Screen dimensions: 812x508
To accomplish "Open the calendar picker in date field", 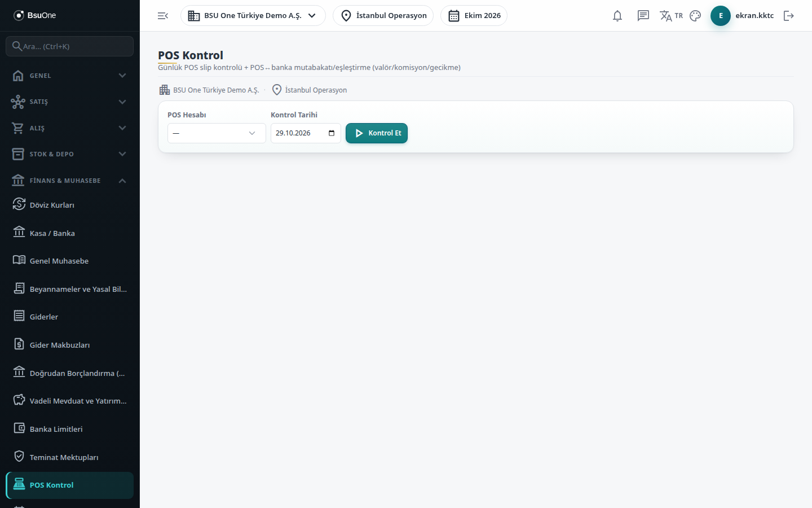I will (332, 133).
